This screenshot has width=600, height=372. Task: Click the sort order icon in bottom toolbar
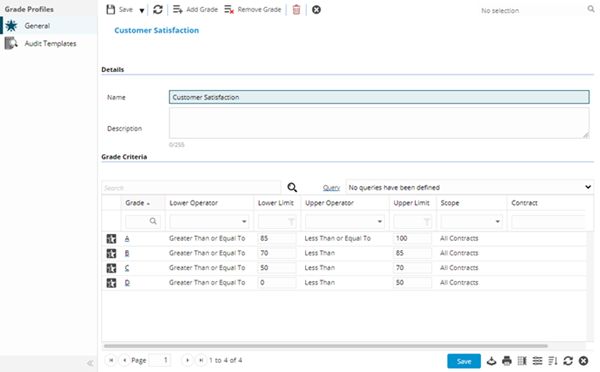pos(553,361)
